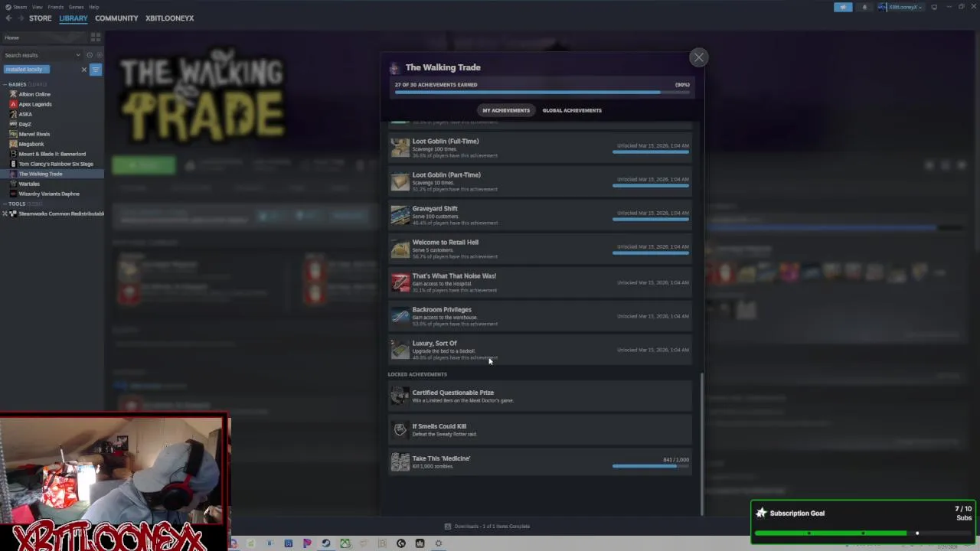Screen dimensions: 980x551
Task: Remove the Installed locally filter with X
Action: pyautogui.click(x=84, y=70)
